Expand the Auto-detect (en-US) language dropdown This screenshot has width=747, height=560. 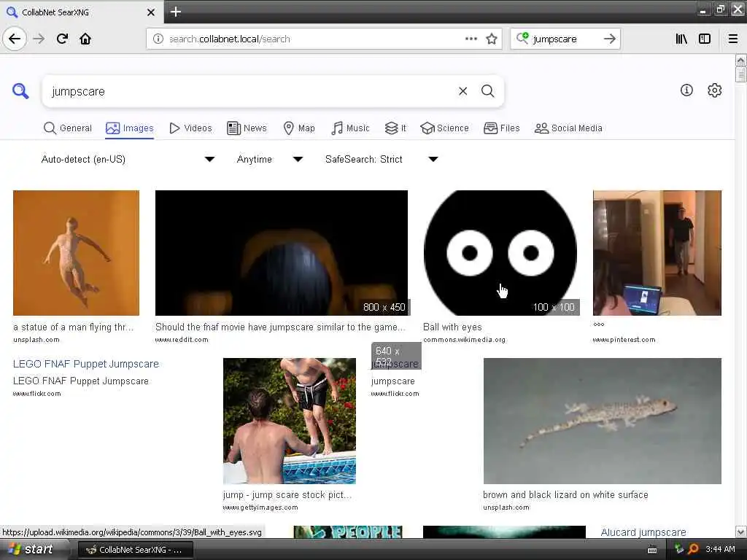click(128, 159)
